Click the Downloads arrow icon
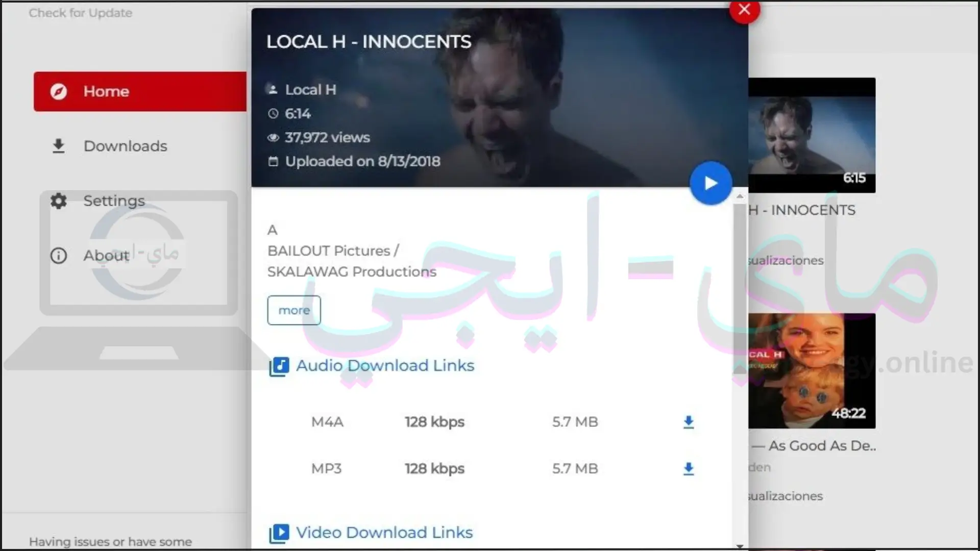 pyautogui.click(x=59, y=146)
